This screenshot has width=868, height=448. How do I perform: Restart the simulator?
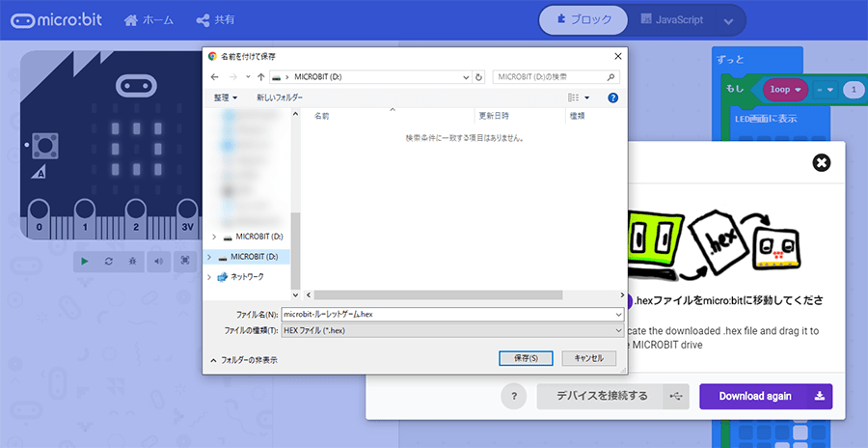pos(108,261)
